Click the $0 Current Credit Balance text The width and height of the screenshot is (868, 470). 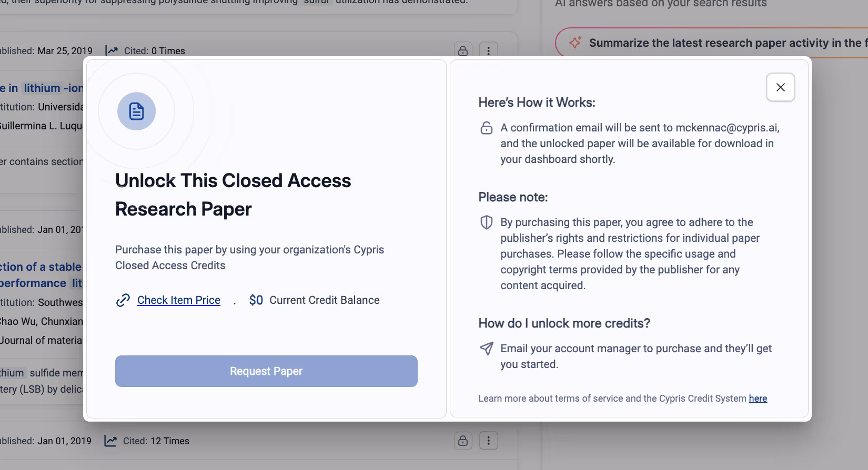[x=314, y=300]
